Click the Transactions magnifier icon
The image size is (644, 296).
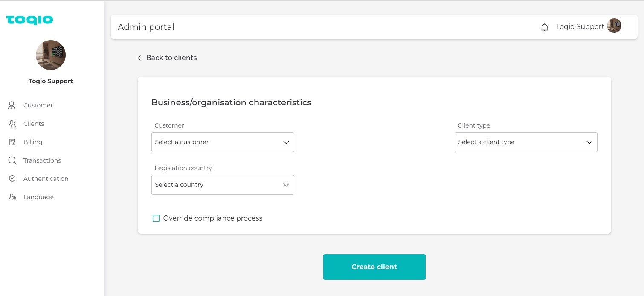(x=12, y=160)
